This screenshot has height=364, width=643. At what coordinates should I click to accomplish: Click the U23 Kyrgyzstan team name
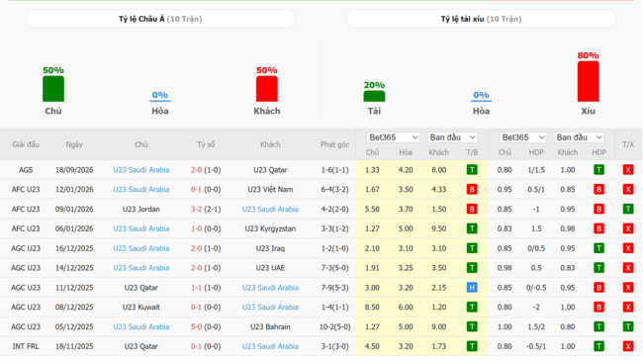[x=270, y=228]
